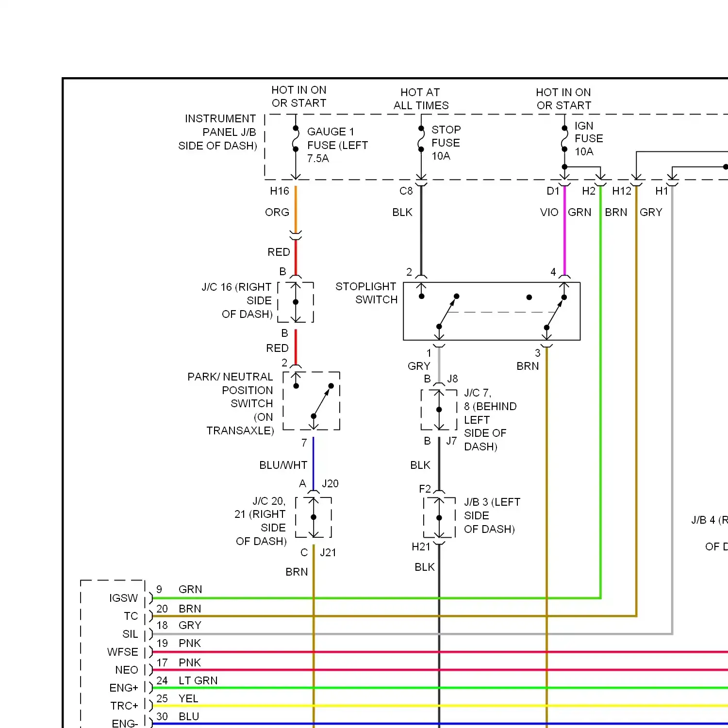The height and width of the screenshot is (728, 728).
Task: Click connector label H1
Action: [x=662, y=191]
